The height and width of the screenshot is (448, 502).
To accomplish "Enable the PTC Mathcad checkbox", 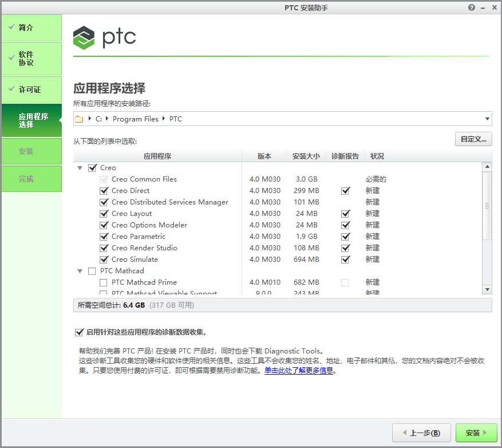I will 93,270.
